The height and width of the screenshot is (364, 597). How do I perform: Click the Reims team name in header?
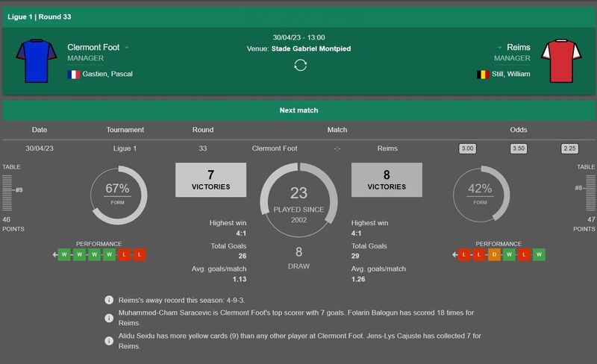click(518, 47)
